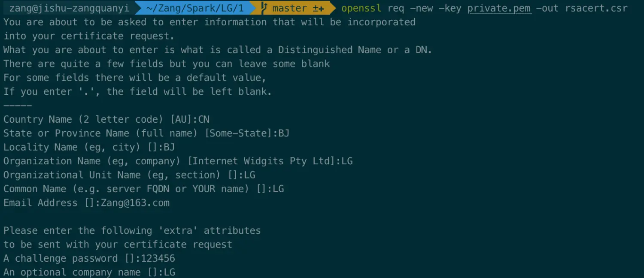Screen dimensions: 644x278
Task: Click the underlined private.pem filename
Action: pyautogui.click(x=499, y=9)
